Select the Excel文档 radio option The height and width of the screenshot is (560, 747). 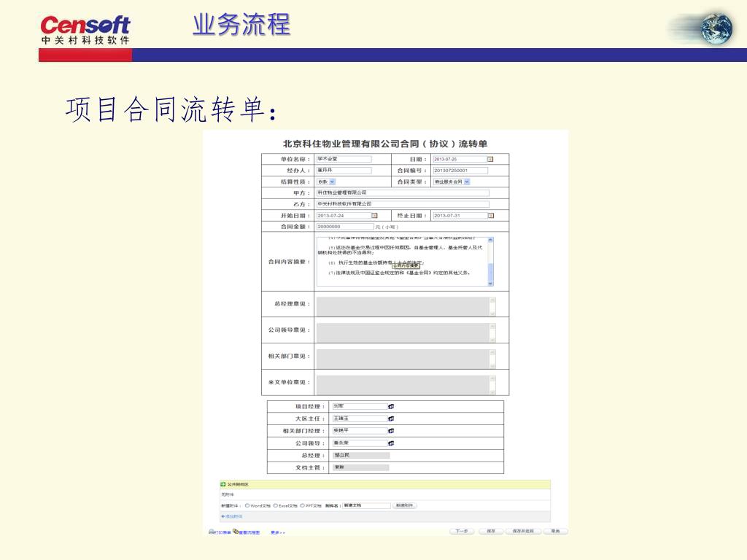[x=275, y=505]
